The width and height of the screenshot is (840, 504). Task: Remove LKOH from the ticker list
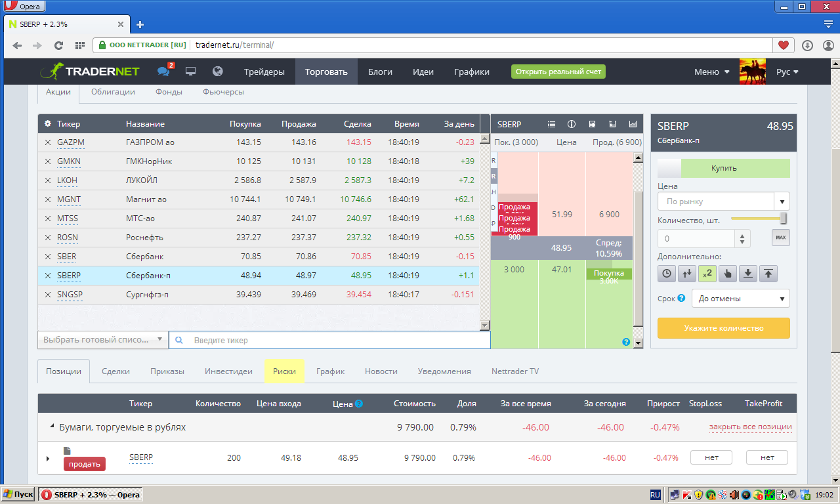click(x=47, y=180)
